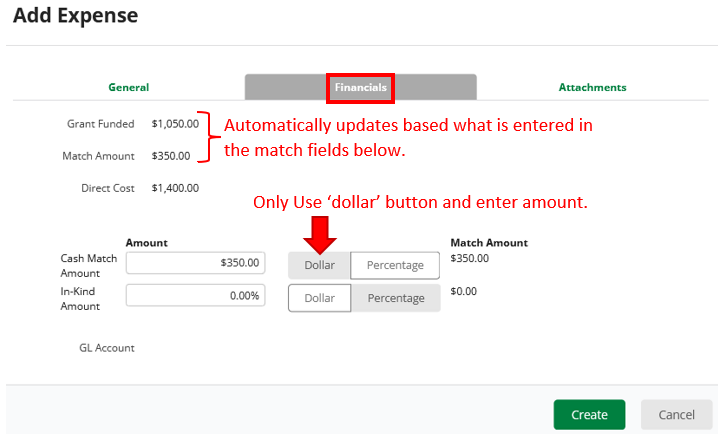This screenshot has width=718, height=436.
Task: Click the GL Account label
Action: (x=106, y=348)
